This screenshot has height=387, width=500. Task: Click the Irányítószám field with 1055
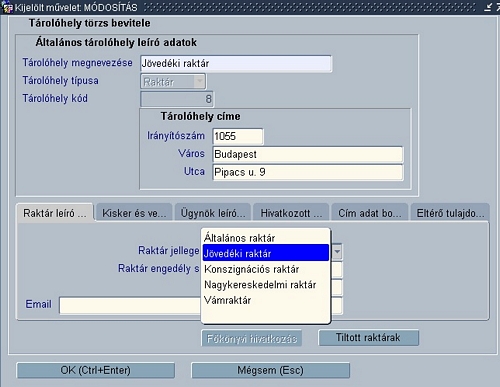(238, 136)
